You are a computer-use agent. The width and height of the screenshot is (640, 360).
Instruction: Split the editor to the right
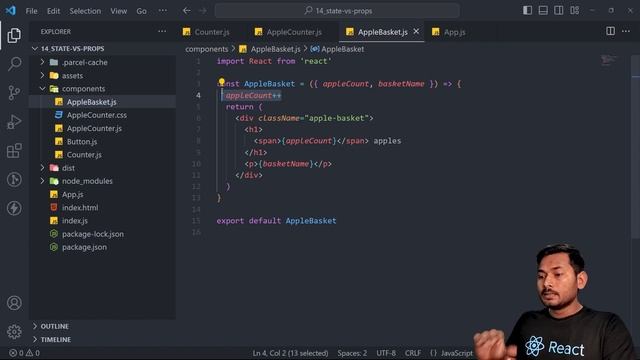pyautogui.click(x=610, y=31)
